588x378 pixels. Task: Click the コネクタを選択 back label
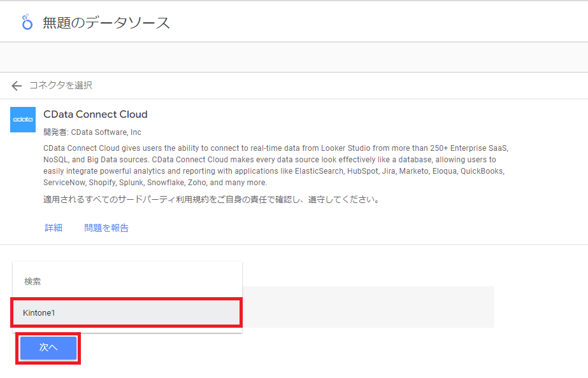[61, 85]
